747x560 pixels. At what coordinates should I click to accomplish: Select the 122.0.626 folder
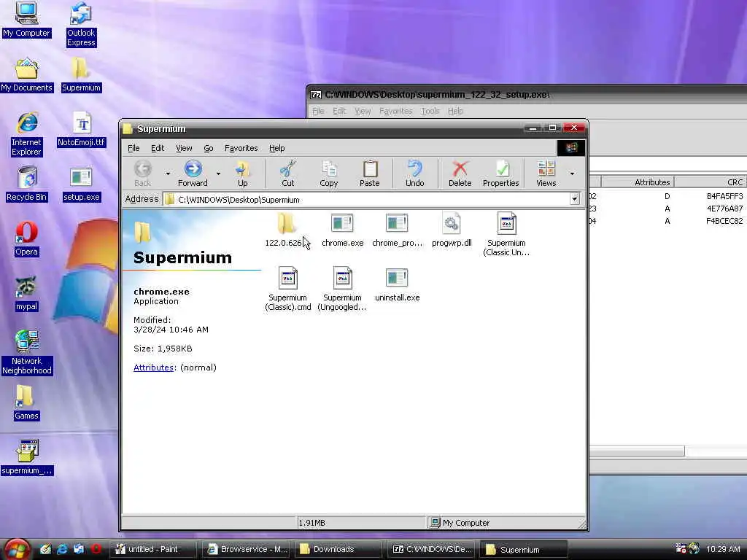click(286, 230)
